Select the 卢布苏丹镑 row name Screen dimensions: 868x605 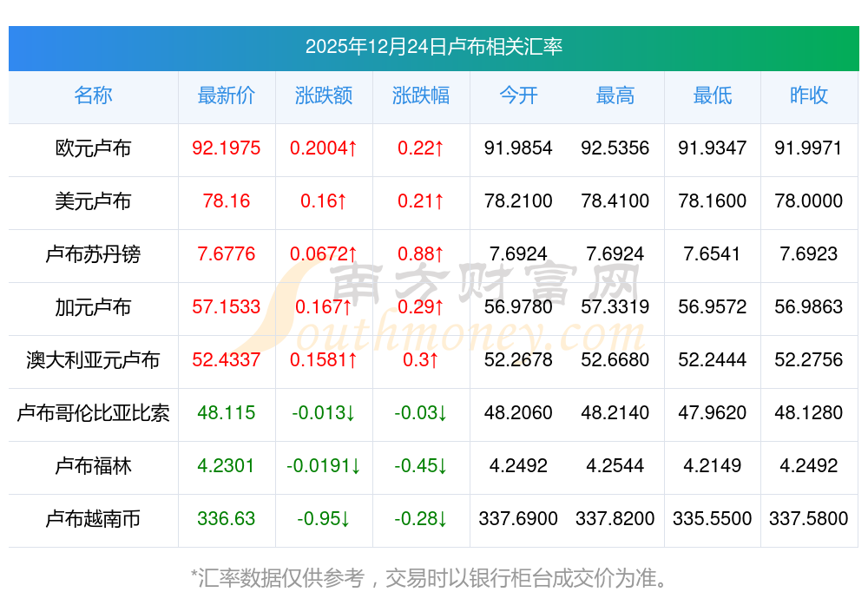[x=93, y=254]
